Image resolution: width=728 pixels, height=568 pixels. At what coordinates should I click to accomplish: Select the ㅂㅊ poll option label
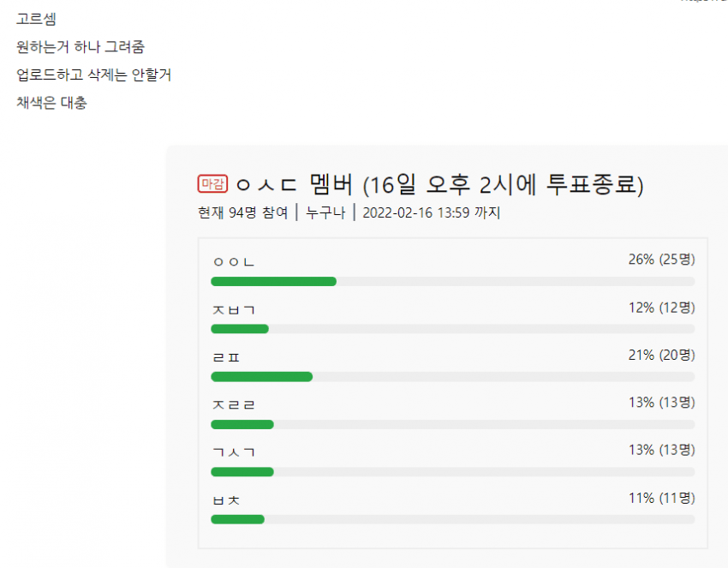coord(226,500)
